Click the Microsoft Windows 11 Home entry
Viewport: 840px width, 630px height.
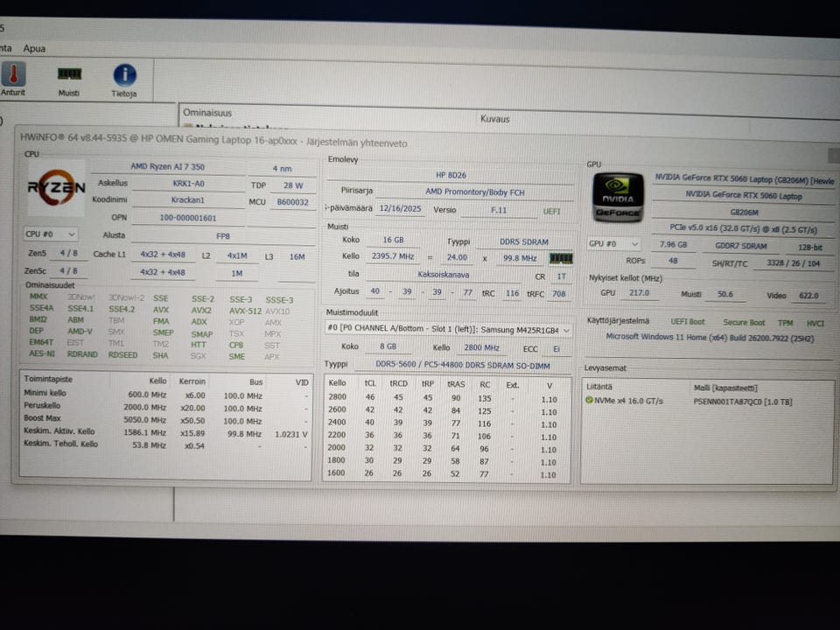click(710, 338)
